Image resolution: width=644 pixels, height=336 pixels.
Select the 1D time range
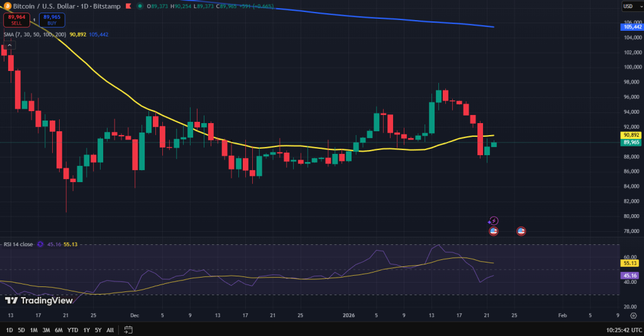pyautogui.click(x=9, y=330)
